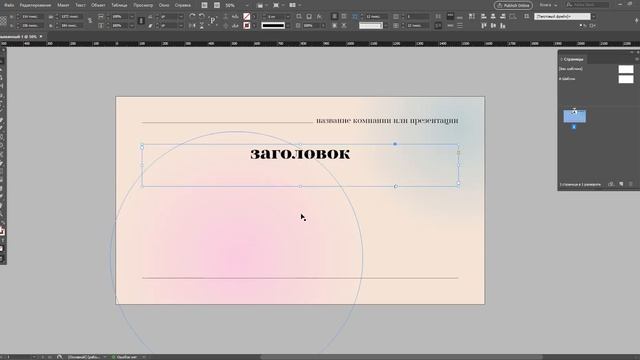Screen dimensions: 640x360
Task: Click Rotate 90° clockwise icon
Action: [x=192, y=16]
